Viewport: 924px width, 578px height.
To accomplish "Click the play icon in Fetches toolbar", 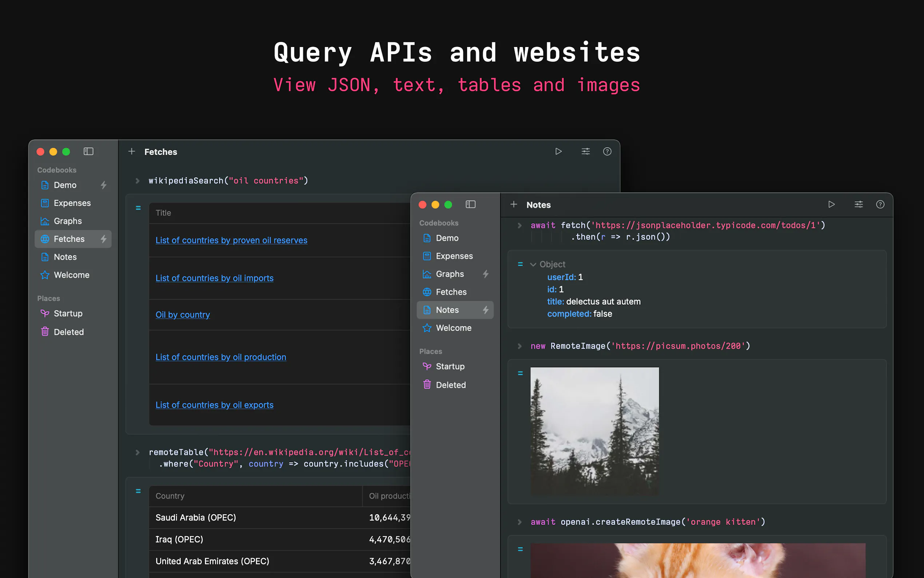I will (558, 151).
